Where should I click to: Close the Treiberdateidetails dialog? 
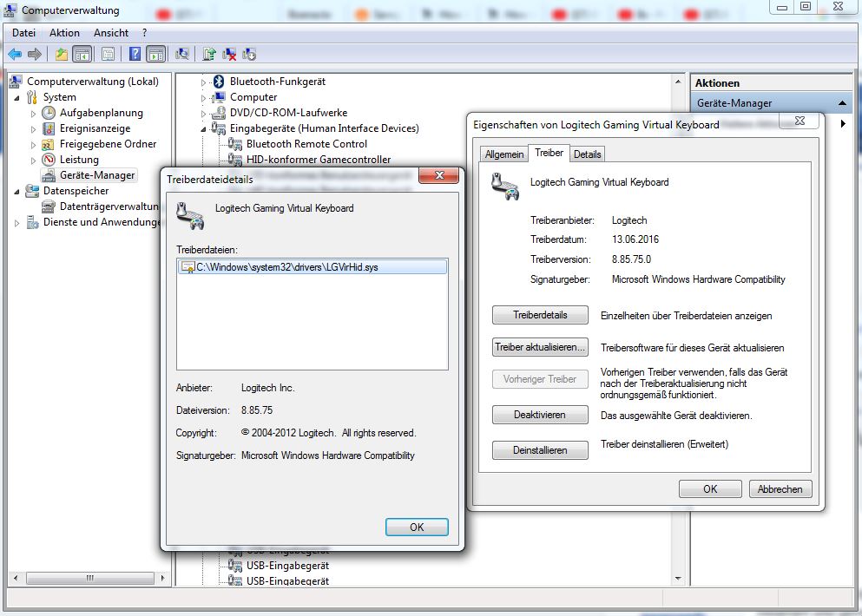click(x=438, y=175)
